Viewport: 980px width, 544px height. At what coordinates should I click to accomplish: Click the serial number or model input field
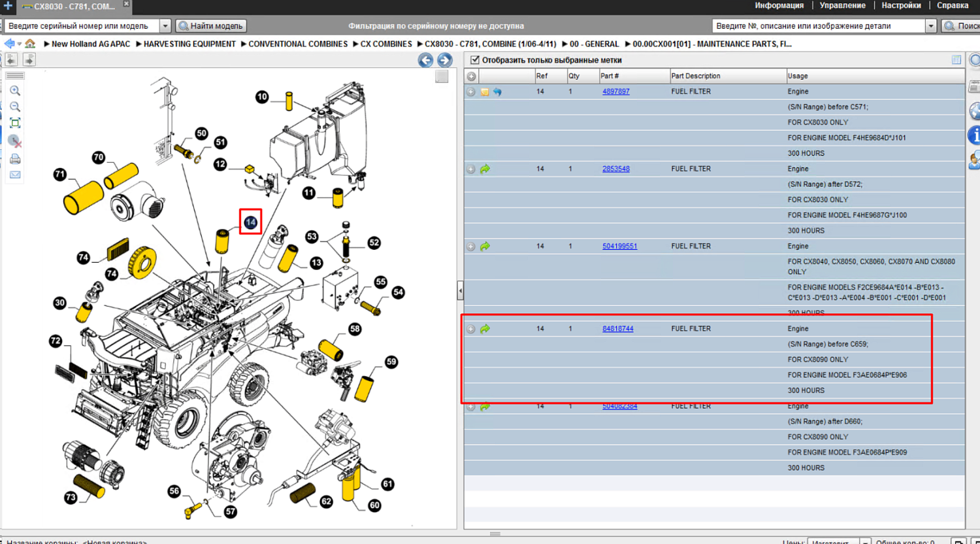point(82,26)
